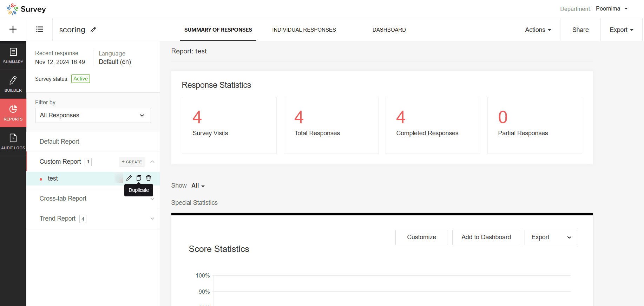Duplicate the test custom report

click(x=139, y=178)
